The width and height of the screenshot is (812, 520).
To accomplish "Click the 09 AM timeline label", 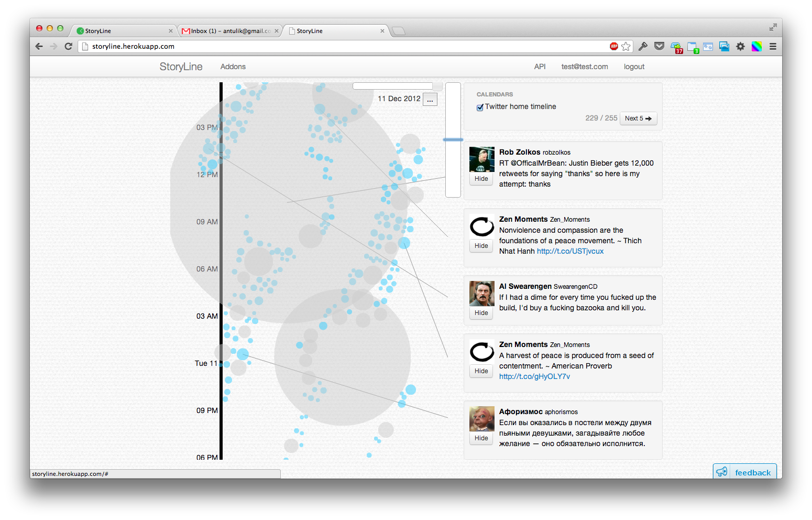I will pos(207,222).
